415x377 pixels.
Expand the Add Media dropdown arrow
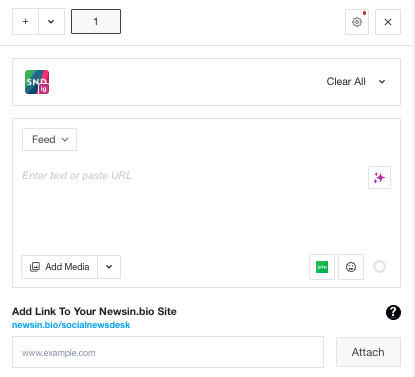(109, 267)
